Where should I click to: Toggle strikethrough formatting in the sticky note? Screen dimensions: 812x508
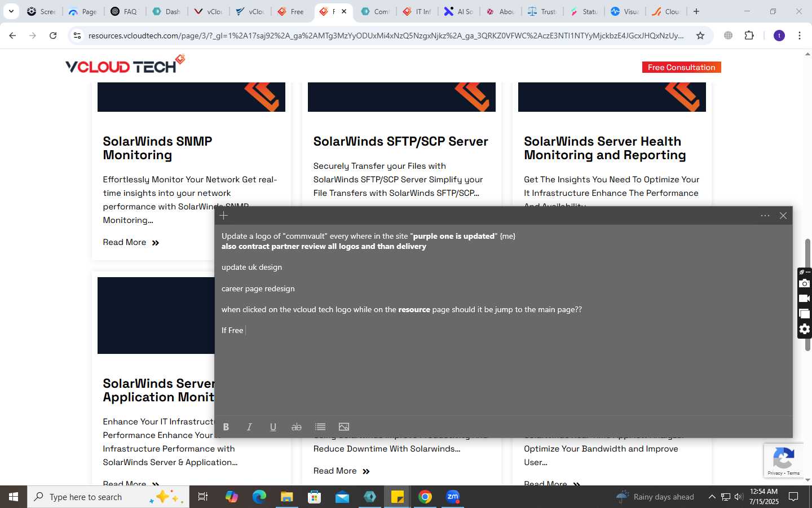[297, 427]
